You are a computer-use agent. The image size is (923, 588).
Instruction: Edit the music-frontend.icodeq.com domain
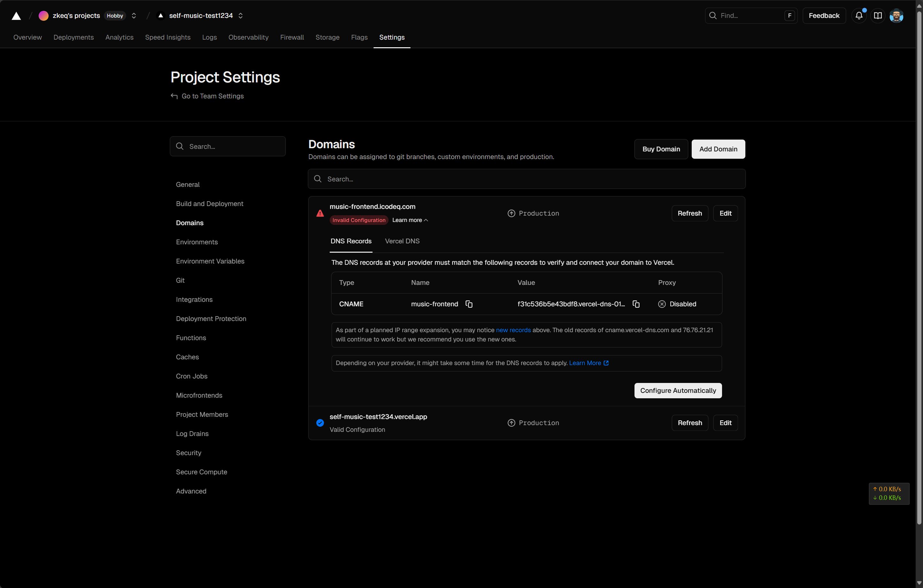725,213
